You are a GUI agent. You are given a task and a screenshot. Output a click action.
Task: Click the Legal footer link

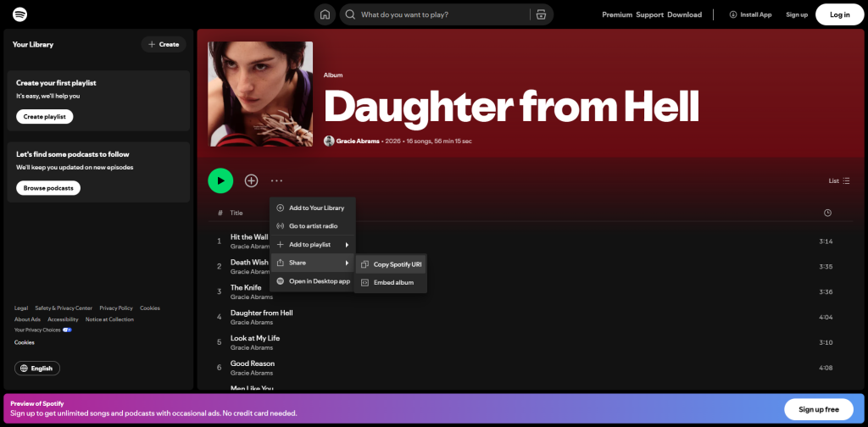pos(21,308)
